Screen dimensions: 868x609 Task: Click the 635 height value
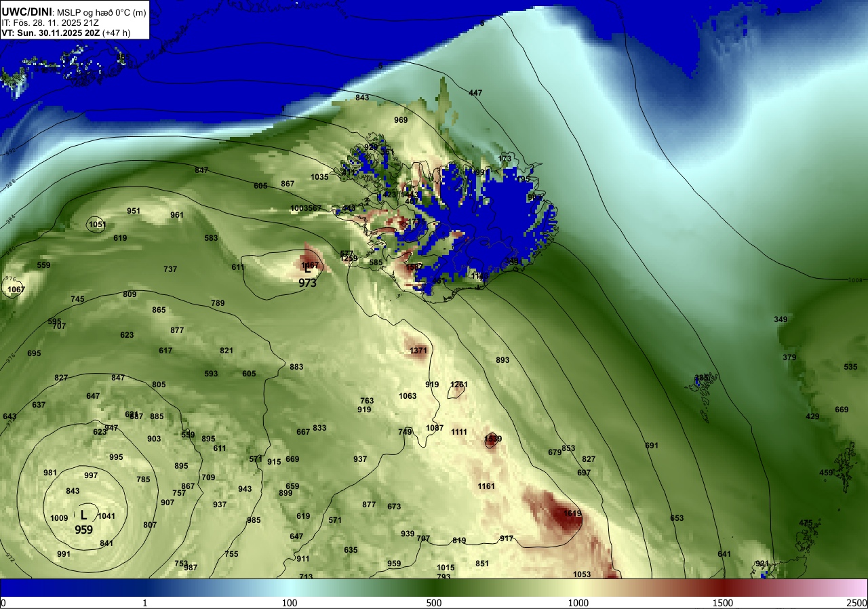point(351,550)
